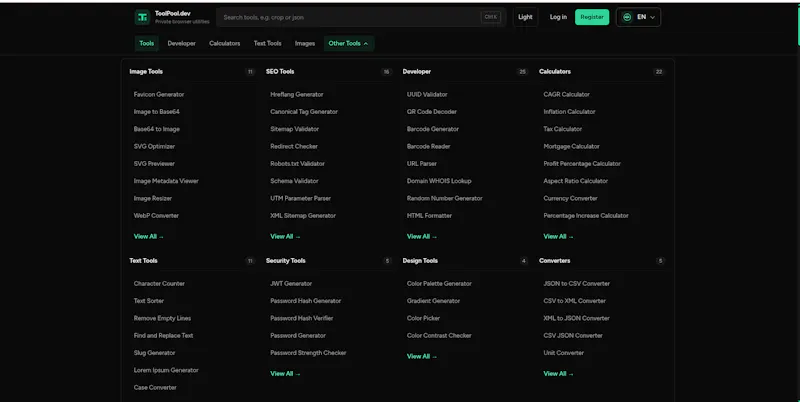Open Inflation Calculator
This screenshot has width=800, height=402.
point(569,112)
